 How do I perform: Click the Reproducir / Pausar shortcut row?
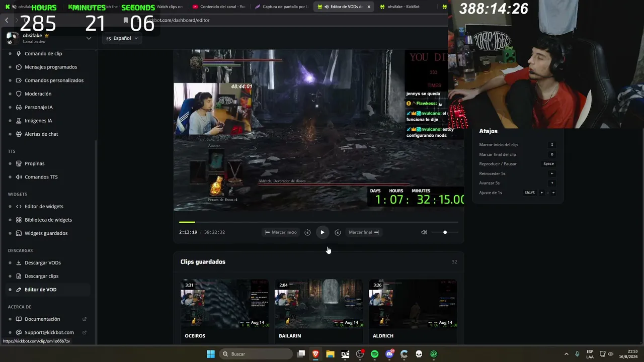point(517,164)
